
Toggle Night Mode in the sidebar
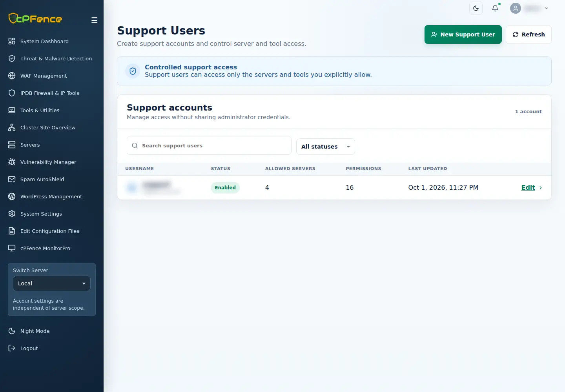[x=52, y=331]
